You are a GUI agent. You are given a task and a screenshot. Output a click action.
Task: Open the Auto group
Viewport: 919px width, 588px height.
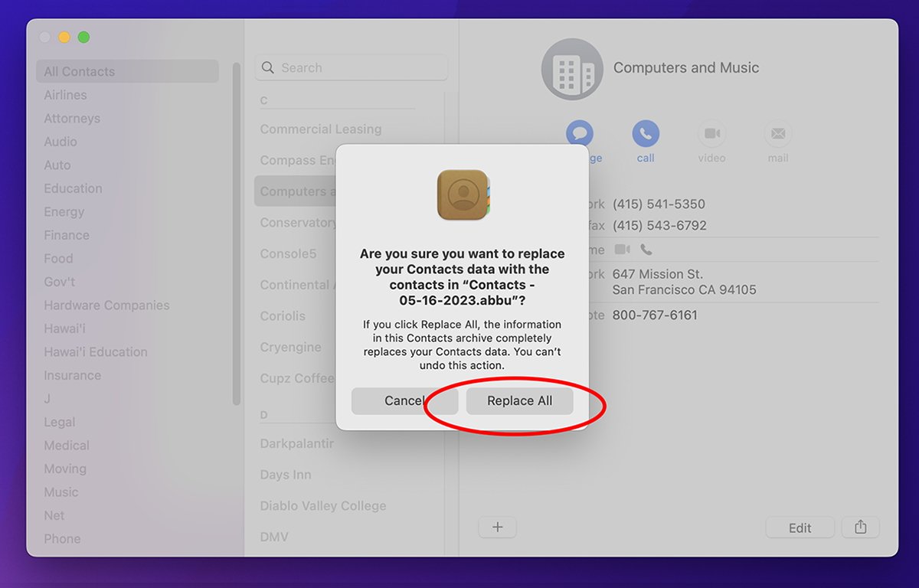(57, 165)
